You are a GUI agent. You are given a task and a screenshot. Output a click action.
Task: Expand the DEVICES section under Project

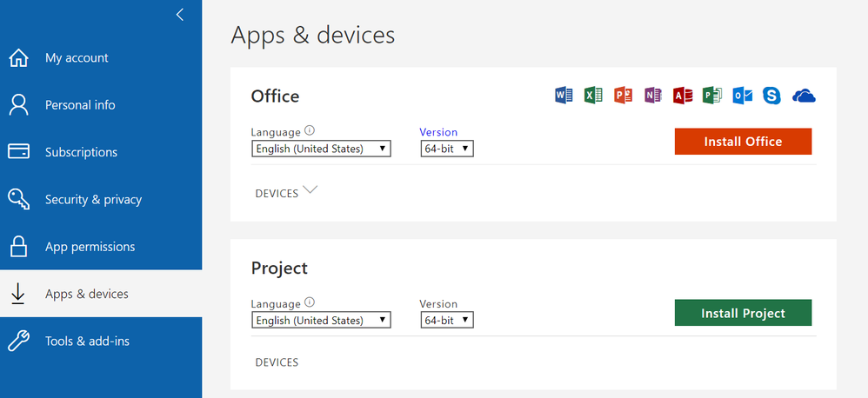click(277, 362)
